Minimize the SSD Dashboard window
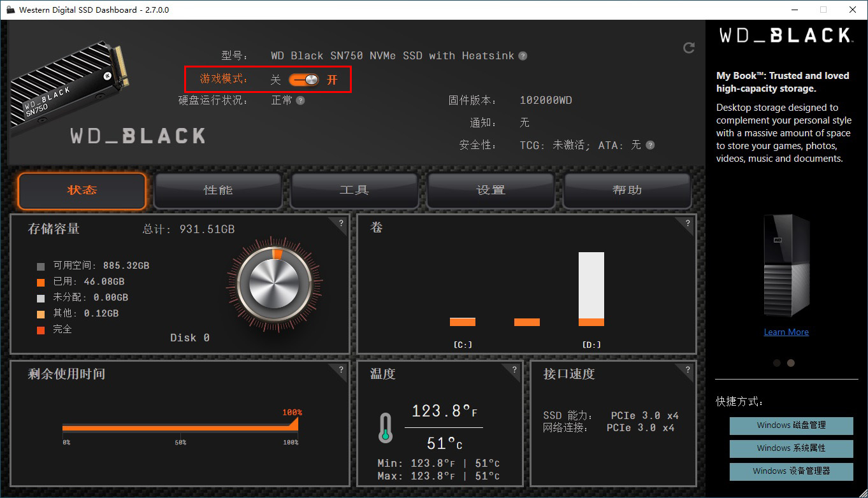This screenshot has height=498, width=868. tap(794, 10)
